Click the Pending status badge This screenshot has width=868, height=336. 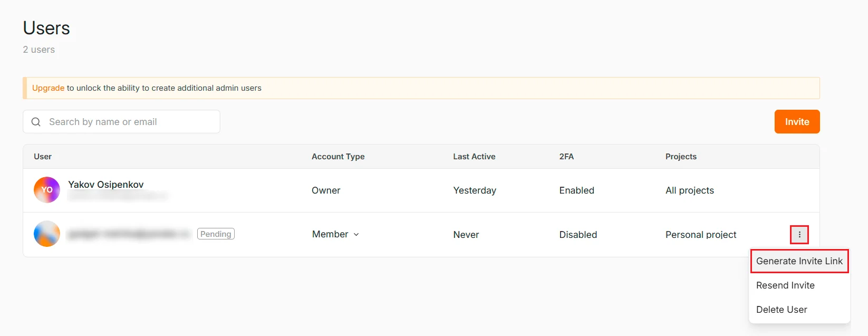(x=216, y=234)
